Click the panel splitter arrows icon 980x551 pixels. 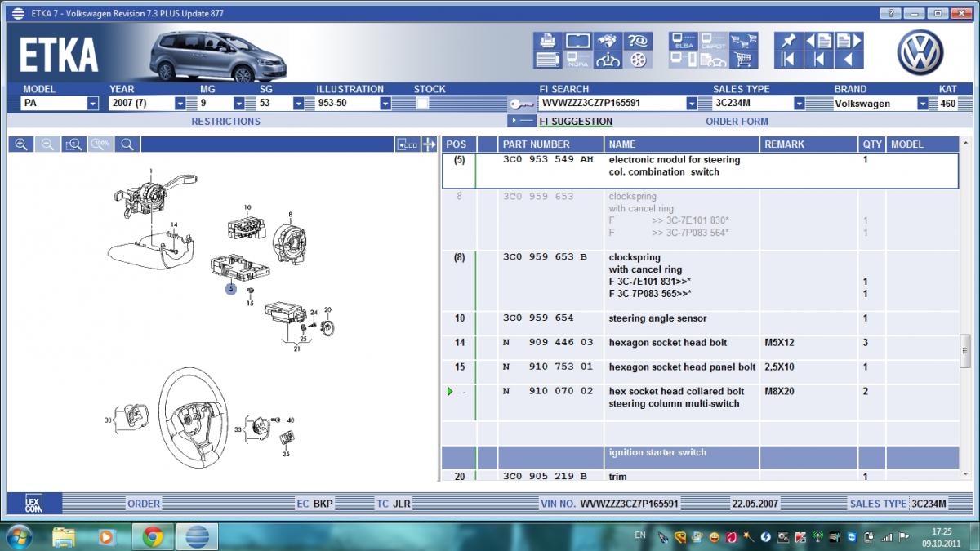pyautogui.click(x=430, y=144)
